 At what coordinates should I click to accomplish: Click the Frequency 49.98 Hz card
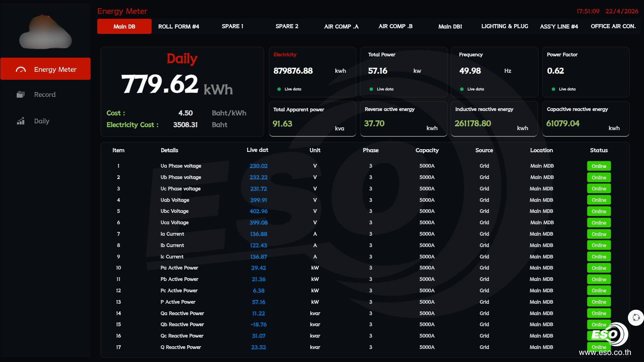point(494,72)
